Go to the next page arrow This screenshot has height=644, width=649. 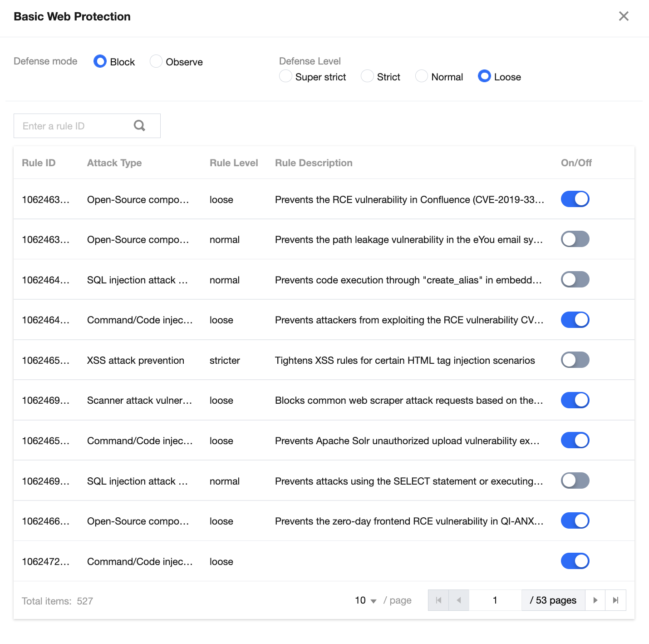pos(595,600)
